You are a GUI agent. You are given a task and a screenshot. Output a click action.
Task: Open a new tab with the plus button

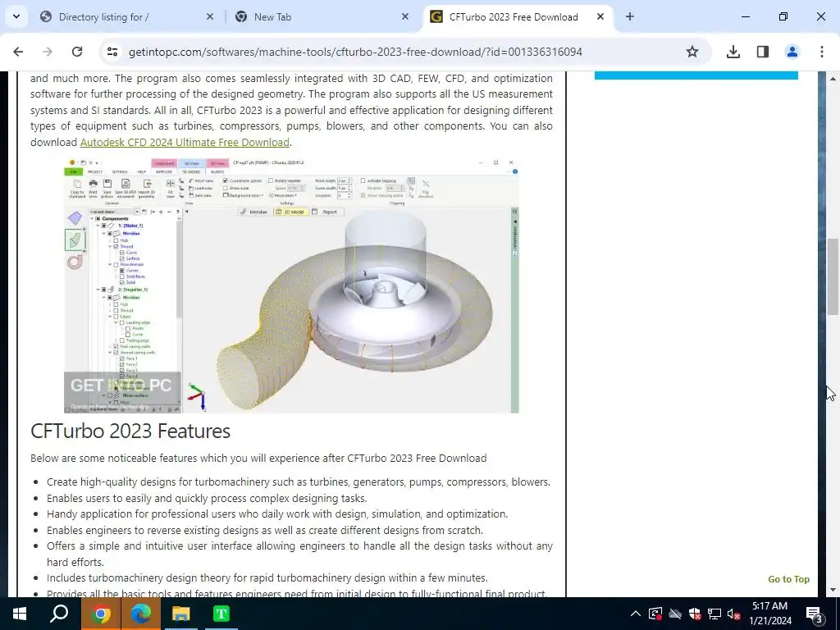coord(630,16)
